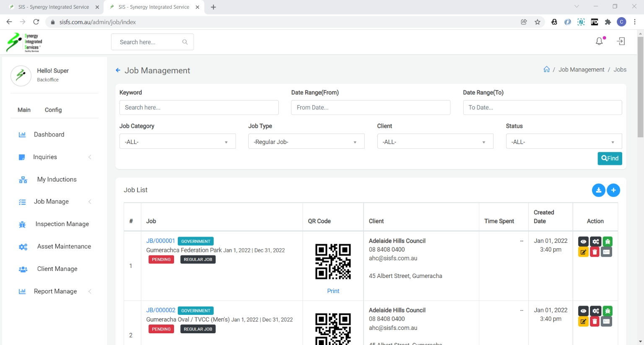Screen dimensions: 644x345
Task: Open the gears settings icon for job JB/000002
Action: coord(595,311)
